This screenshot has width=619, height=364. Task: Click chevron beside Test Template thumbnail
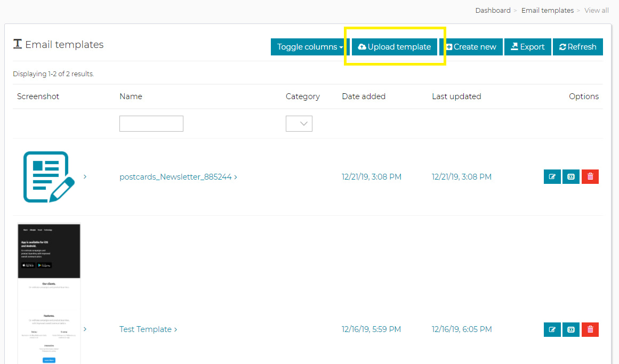[x=85, y=329]
